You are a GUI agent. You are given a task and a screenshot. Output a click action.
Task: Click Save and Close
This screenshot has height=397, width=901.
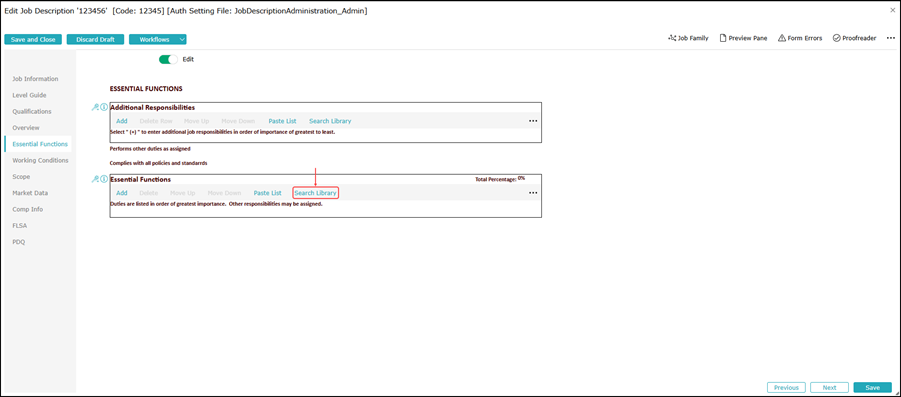(33, 39)
